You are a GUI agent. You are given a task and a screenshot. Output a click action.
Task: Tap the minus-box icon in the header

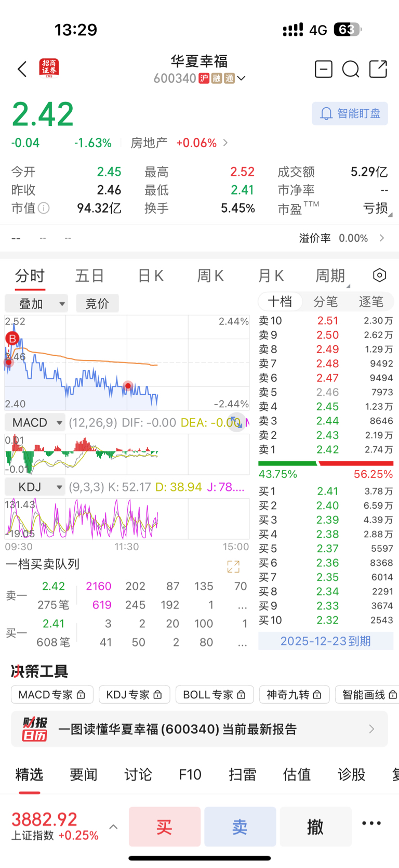click(x=324, y=69)
